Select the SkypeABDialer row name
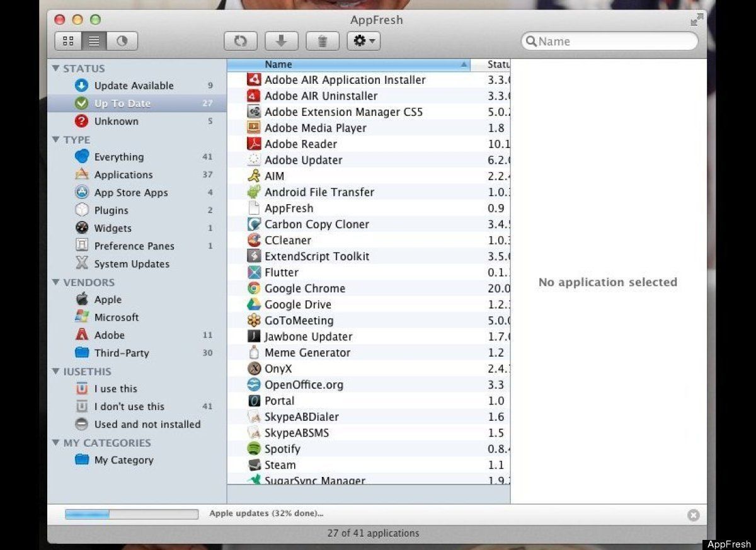The width and height of the screenshot is (756, 550). [x=302, y=416]
